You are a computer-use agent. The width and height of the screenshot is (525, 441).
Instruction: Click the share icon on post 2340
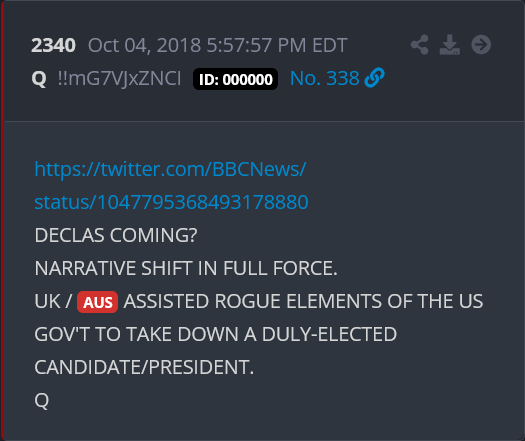point(420,45)
